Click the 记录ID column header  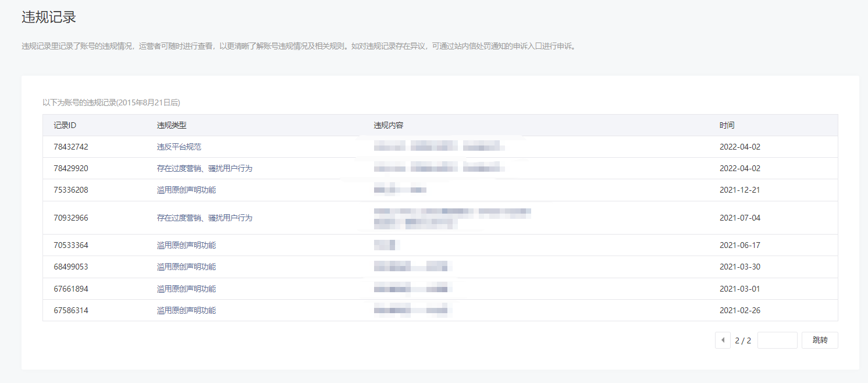(65, 125)
